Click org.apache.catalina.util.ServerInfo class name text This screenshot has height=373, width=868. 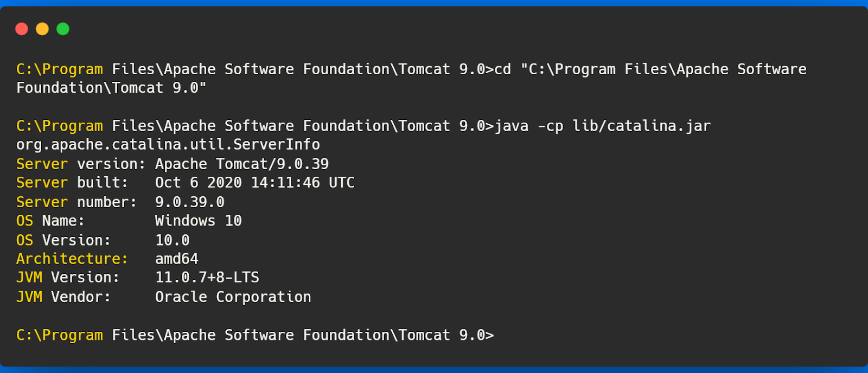point(168,144)
